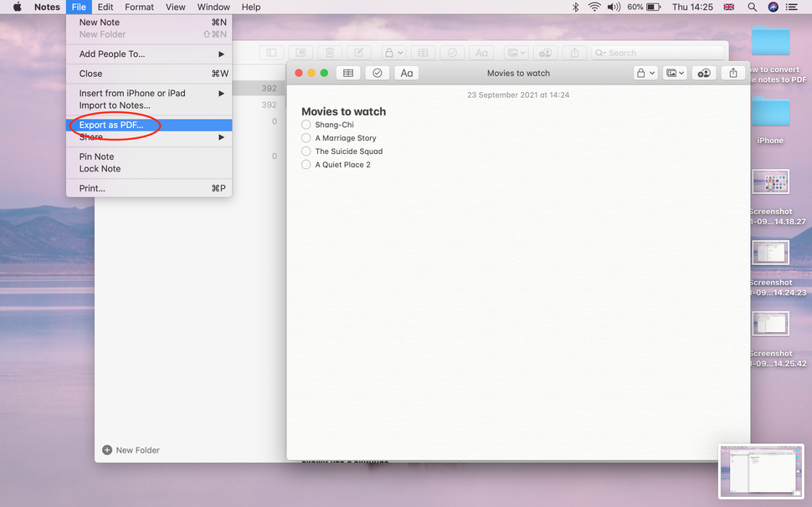Share the note via the share icon
Screen dimensions: 812x507
point(732,73)
